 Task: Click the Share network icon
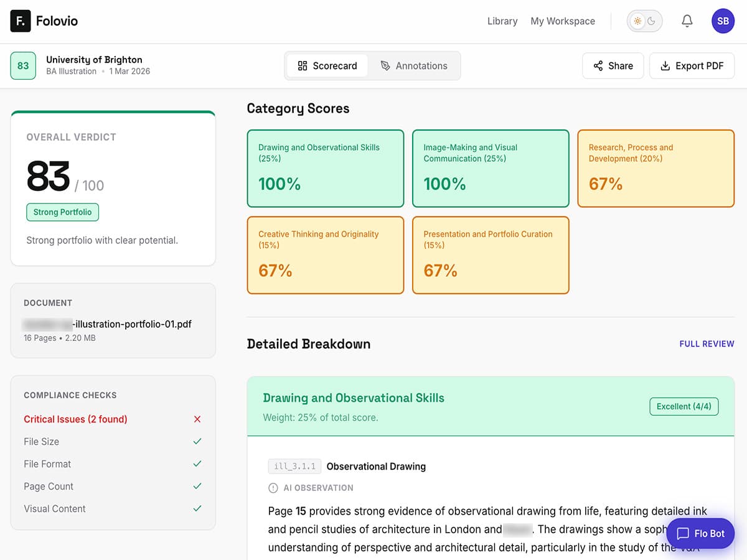pyautogui.click(x=598, y=65)
